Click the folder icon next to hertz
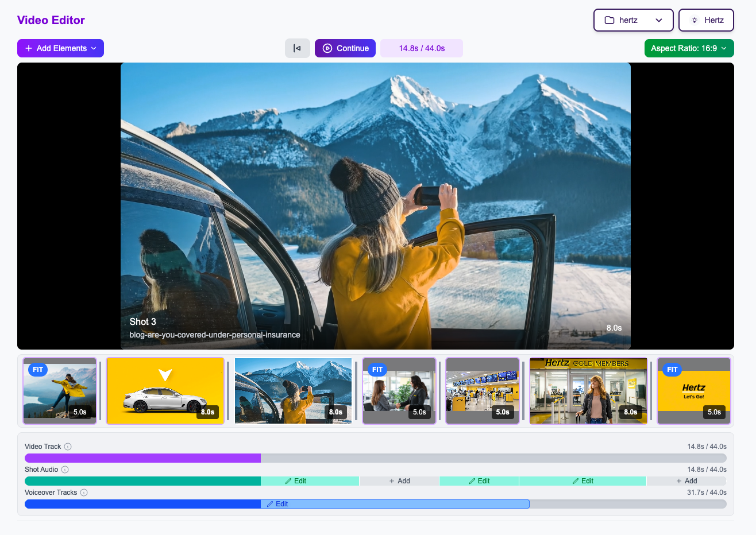Screen dimensions: 756x535 tap(609, 20)
